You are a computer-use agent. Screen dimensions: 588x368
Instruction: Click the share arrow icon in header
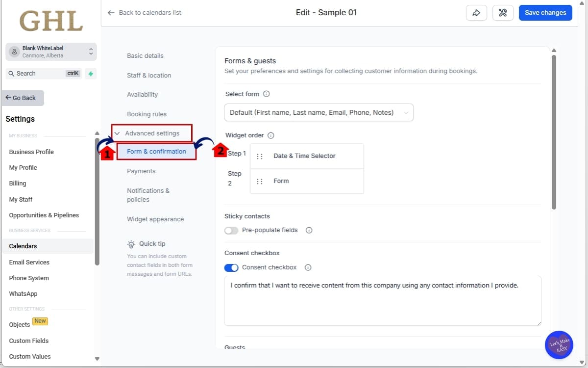[x=476, y=13]
